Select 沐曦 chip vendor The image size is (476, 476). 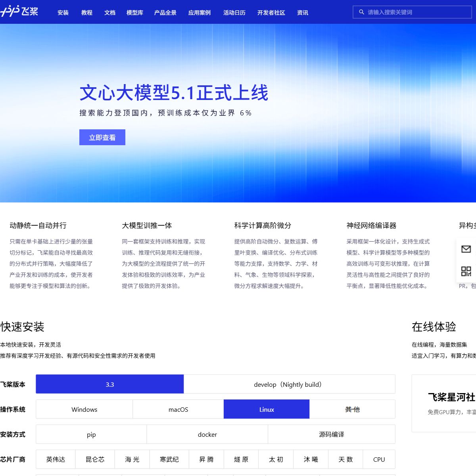click(x=311, y=459)
